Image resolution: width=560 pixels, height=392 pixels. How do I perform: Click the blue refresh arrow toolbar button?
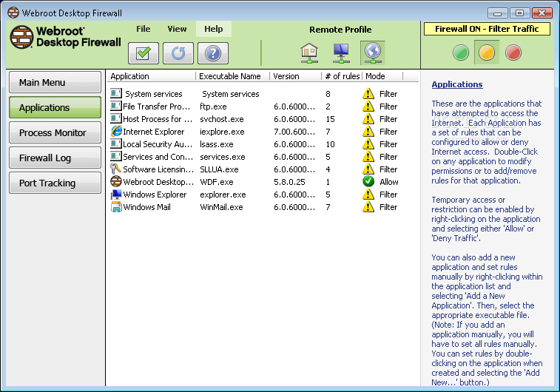click(178, 53)
